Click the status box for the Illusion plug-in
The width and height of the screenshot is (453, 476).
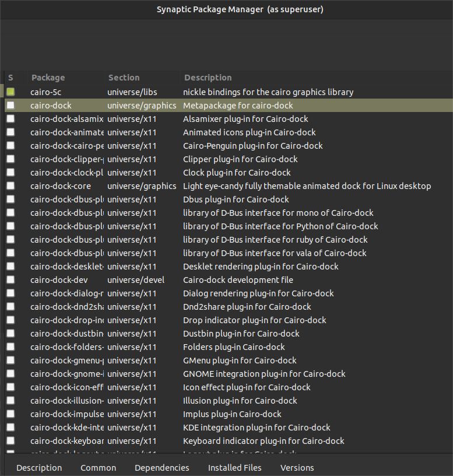[x=10, y=401]
